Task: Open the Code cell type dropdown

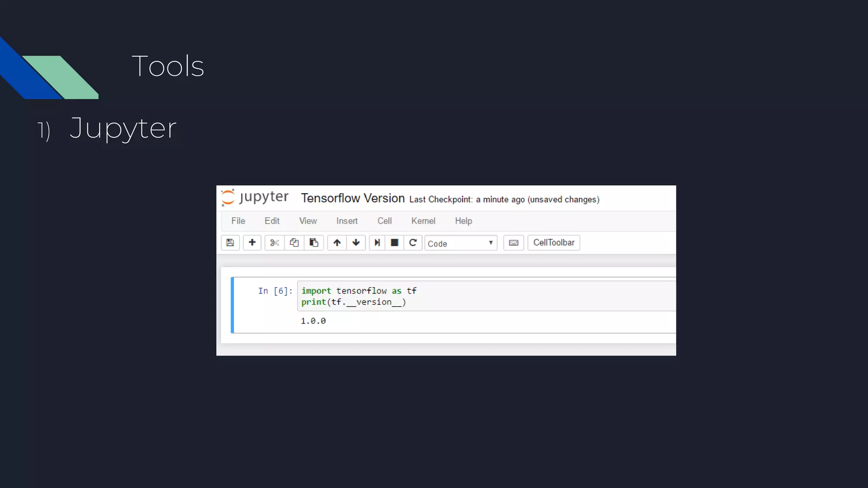Action: pyautogui.click(x=461, y=243)
